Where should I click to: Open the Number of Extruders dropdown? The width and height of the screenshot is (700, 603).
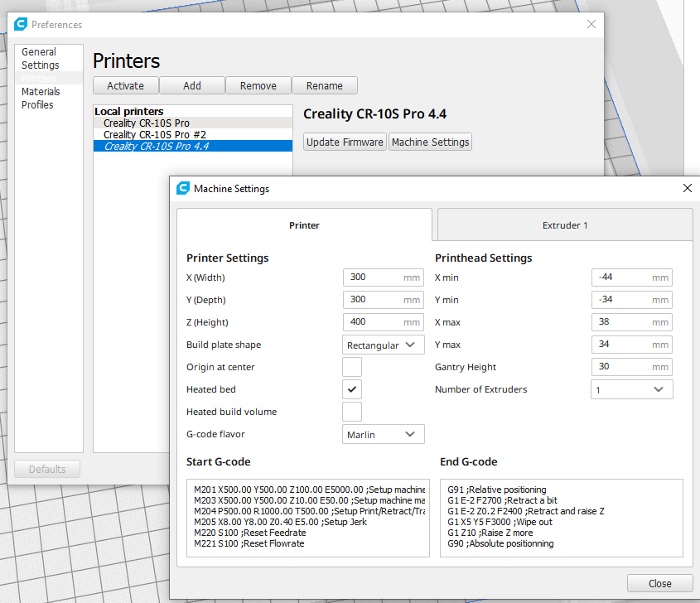click(x=632, y=389)
